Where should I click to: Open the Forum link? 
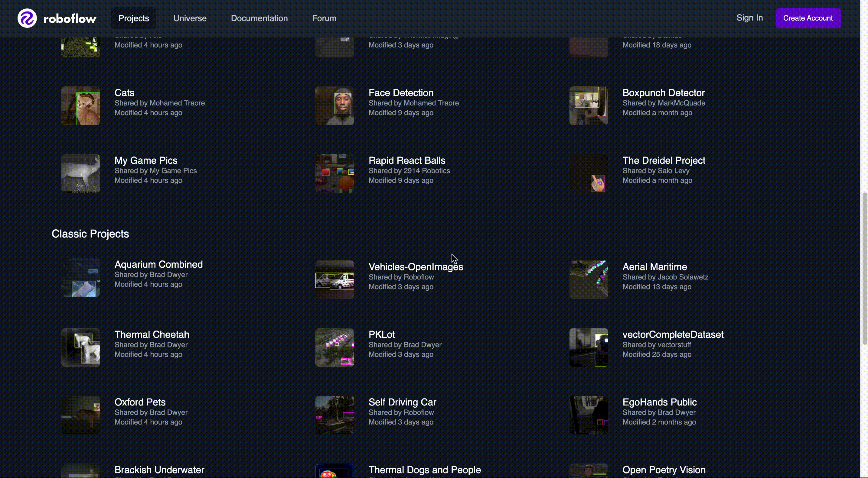(x=324, y=18)
